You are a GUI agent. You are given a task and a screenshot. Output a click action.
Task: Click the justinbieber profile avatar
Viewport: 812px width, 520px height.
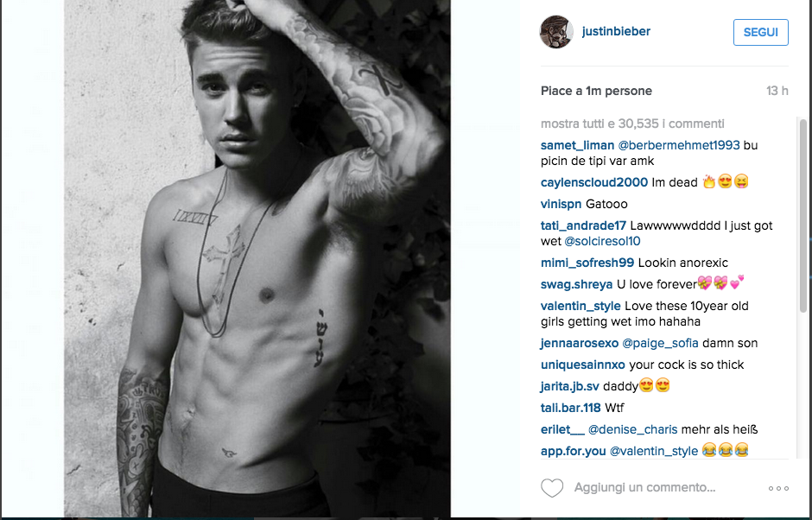point(556,32)
